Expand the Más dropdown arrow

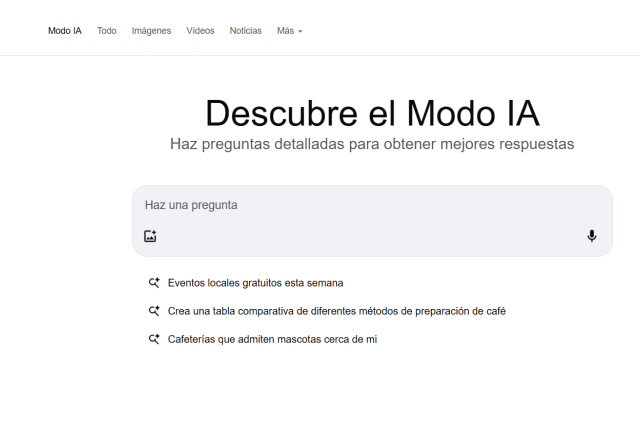[300, 31]
